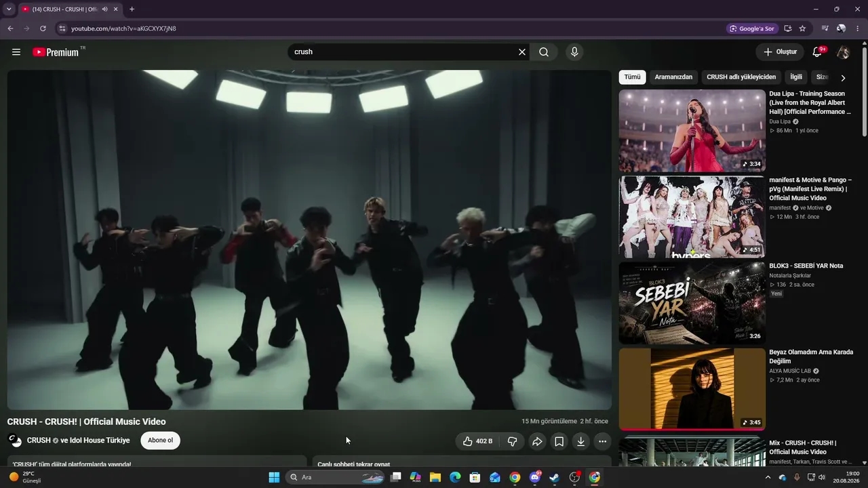Open the YouTube account avatar menu
This screenshot has width=868, height=488.
tap(843, 52)
